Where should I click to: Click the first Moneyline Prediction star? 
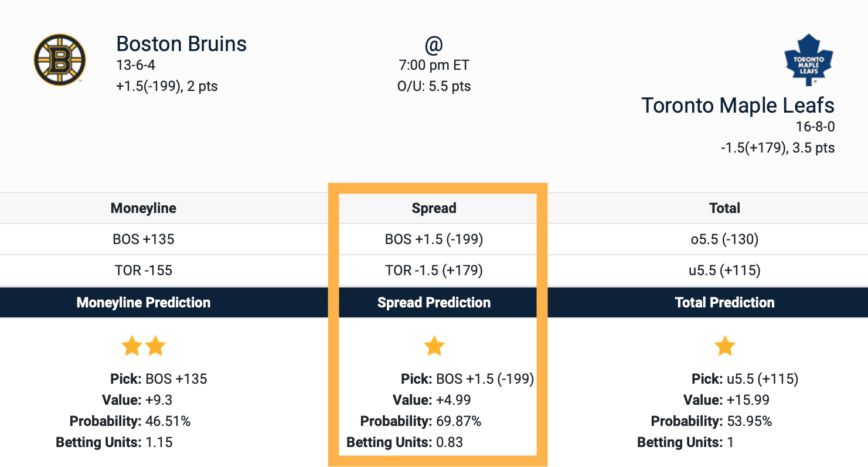[132, 346]
